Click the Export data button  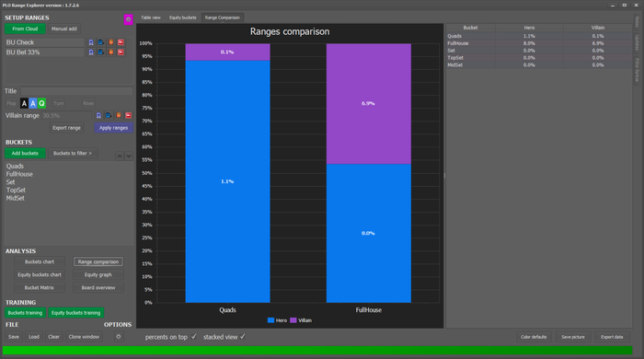(612, 337)
